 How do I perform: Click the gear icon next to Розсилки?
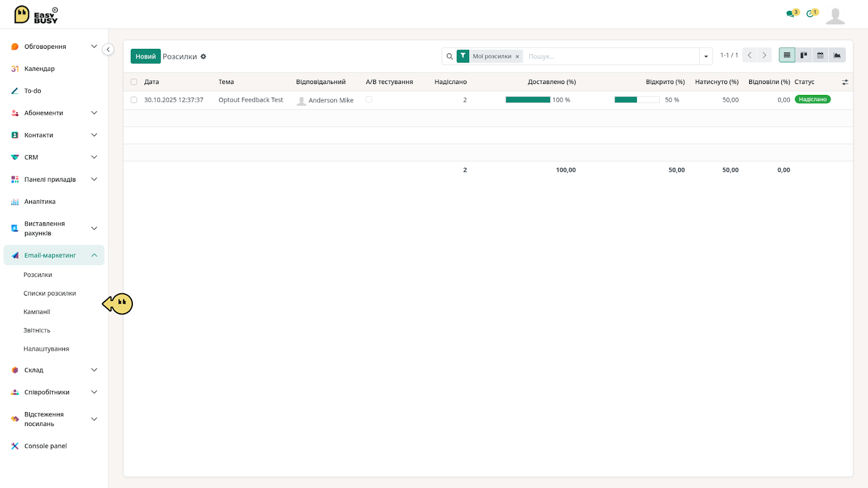(x=203, y=56)
